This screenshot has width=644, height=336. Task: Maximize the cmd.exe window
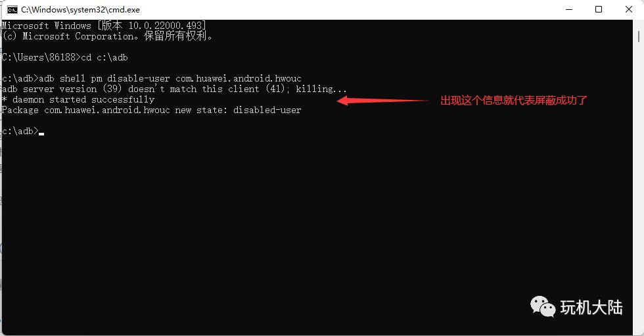click(x=599, y=9)
